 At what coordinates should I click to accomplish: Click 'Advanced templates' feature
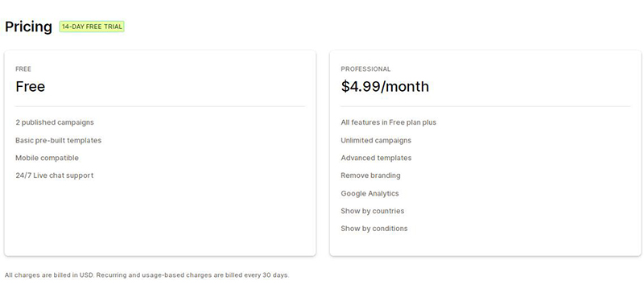[x=376, y=158]
